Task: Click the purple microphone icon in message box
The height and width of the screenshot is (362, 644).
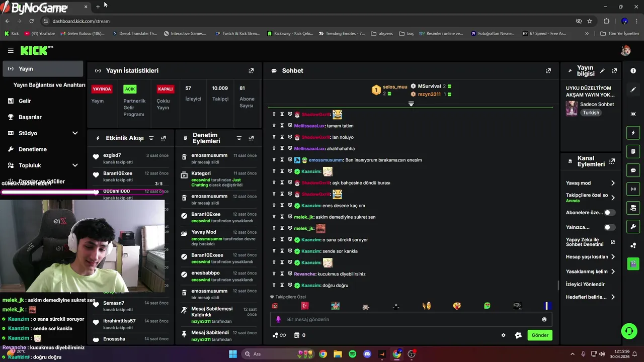Action: [x=278, y=319]
